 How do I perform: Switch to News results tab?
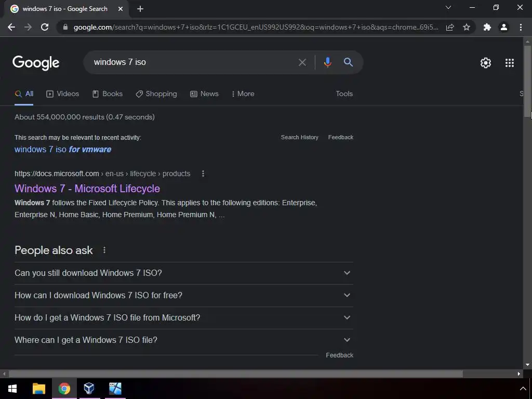(x=204, y=94)
